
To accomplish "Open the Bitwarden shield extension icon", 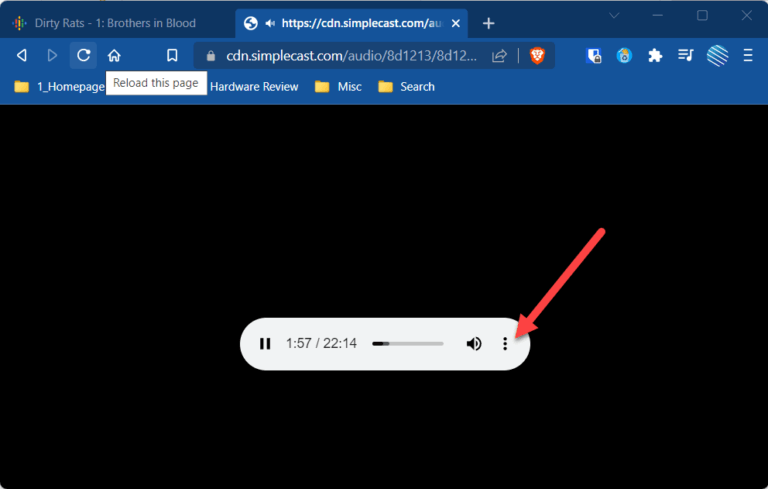I will pyautogui.click(x=594, y=56).
